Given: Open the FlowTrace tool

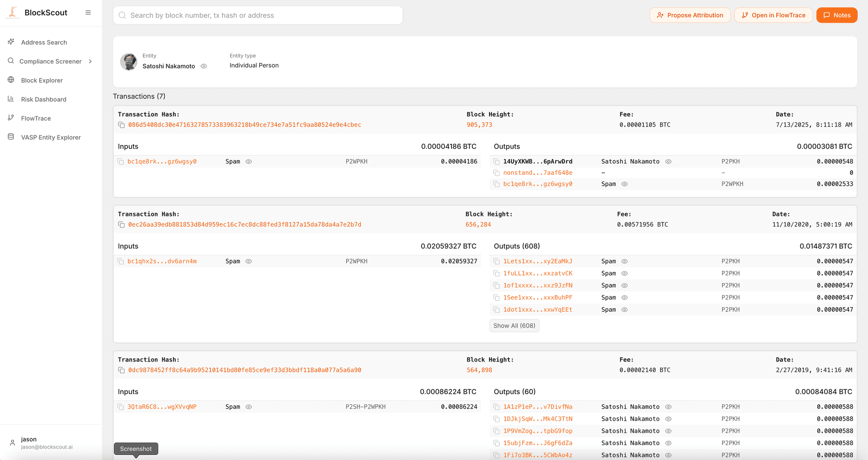Looking at the screenshot, I should point(36,118).
